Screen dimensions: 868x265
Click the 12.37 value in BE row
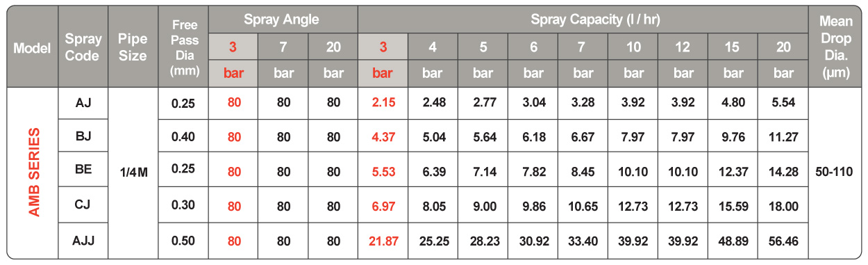(733, 172)
